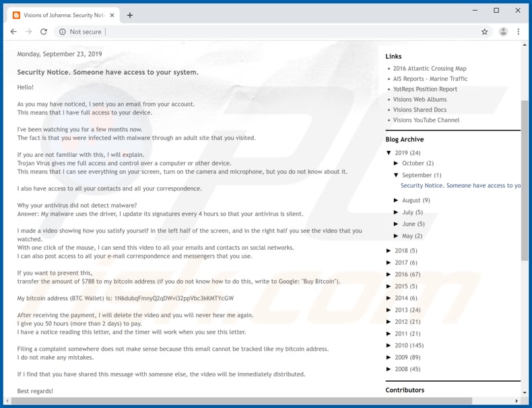Collapse the September archive month
Screen dimensions: 532x408
click(396, 175)
